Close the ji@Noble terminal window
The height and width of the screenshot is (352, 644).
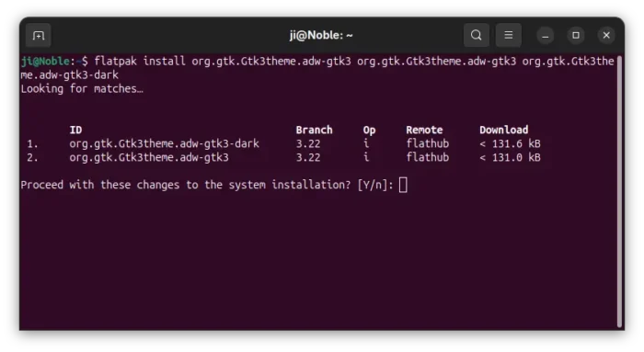tap(606, 36)
